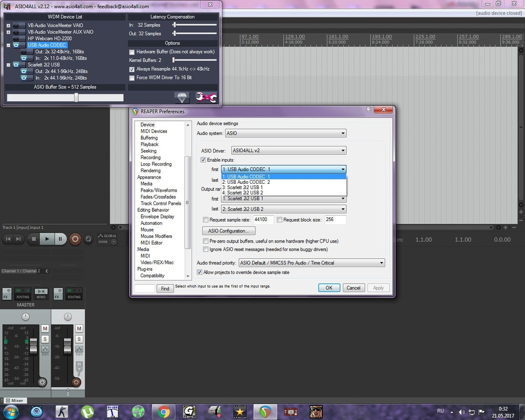The width and height of the screenshot is (525, 420).
Task: Enable the Hardware Buffer checkbox
Action: pos(132,52)
